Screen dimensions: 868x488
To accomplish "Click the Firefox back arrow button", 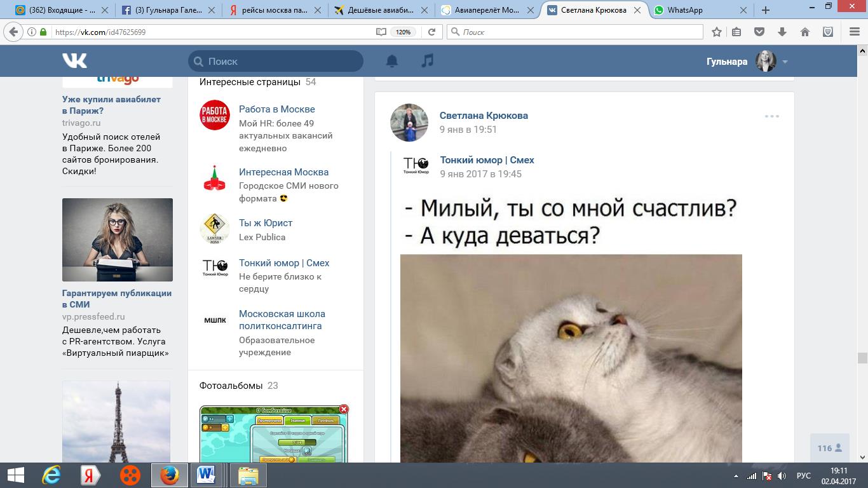I will click(x=13, y=32).
